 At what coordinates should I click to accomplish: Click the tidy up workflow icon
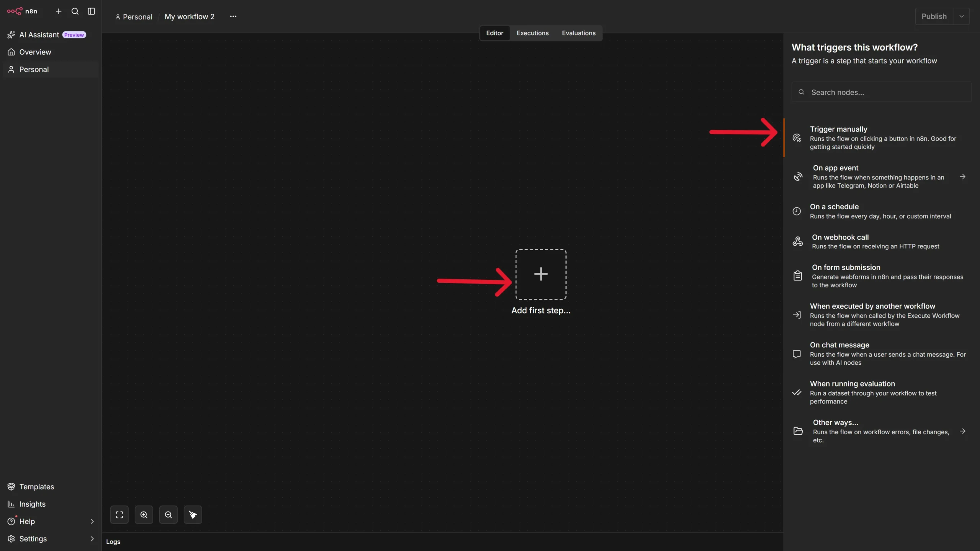(x=193, y=515)
